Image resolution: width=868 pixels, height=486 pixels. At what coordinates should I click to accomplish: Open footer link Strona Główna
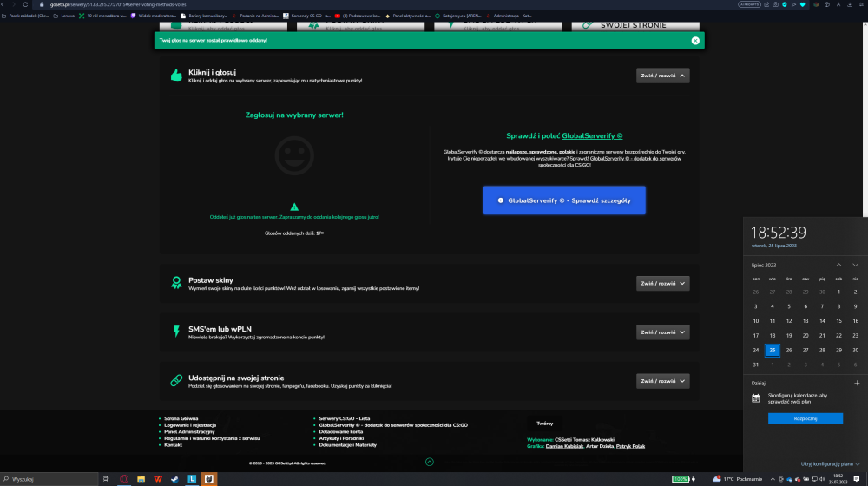(x=181, y=418)
